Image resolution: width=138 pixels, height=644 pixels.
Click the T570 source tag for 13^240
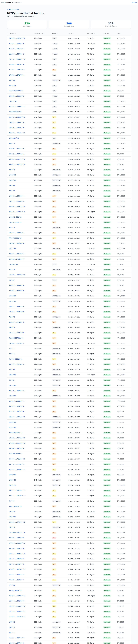coord(54,280)
